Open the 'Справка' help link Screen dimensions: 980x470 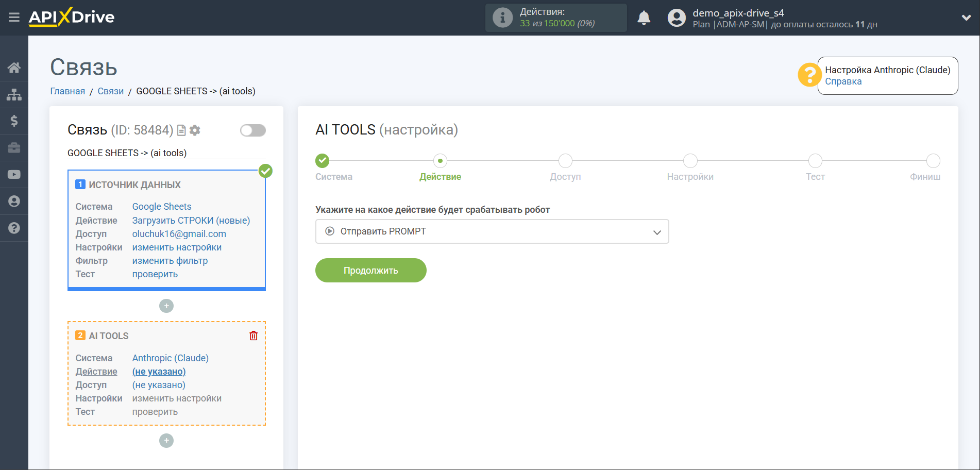pyautogui.click(x=843, y=81)
